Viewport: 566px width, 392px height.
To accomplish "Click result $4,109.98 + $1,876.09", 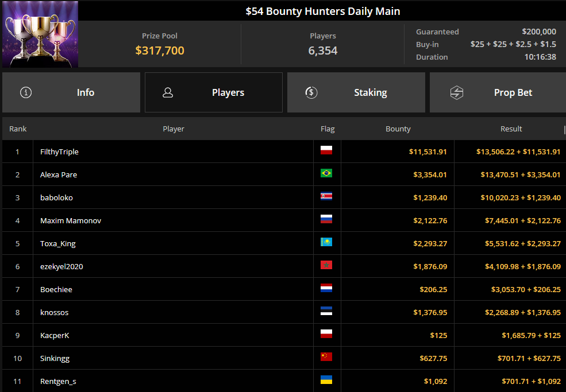I will point(523,266).
